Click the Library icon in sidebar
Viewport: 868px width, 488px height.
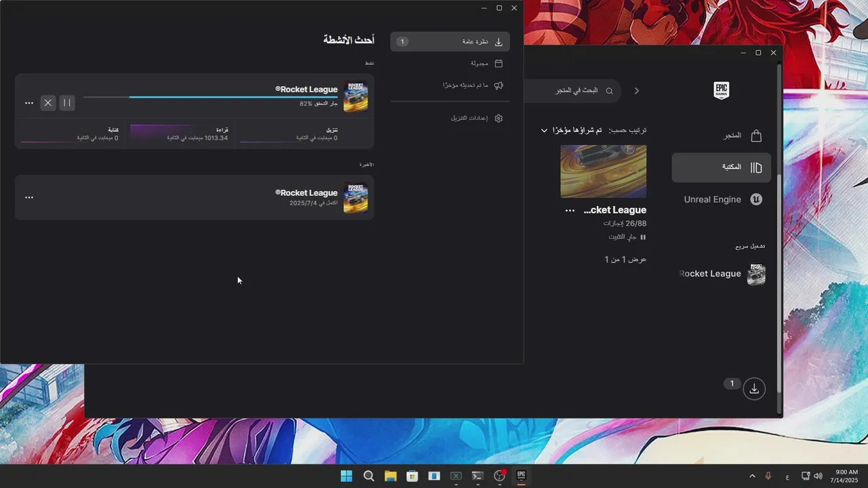tap(756, 167)
